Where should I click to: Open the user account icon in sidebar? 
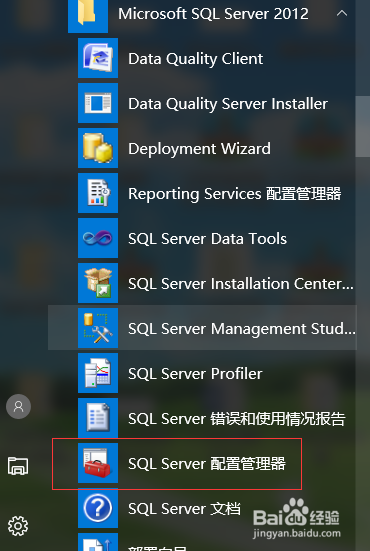click(18, 407)
